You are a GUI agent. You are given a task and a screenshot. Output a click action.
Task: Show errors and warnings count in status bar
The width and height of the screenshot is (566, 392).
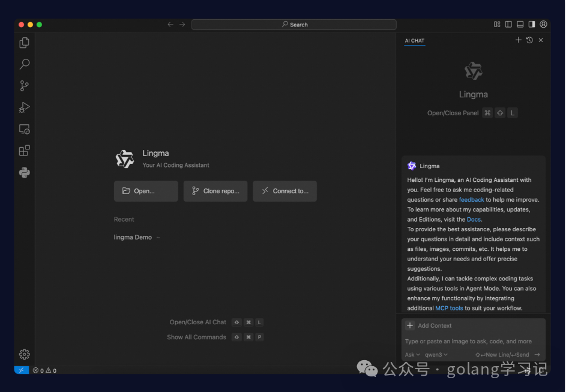click(x=44, y=370)
